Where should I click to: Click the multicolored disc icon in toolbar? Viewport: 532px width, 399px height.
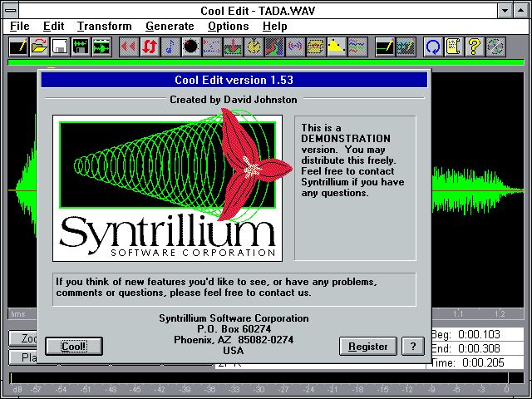[495, 47]
